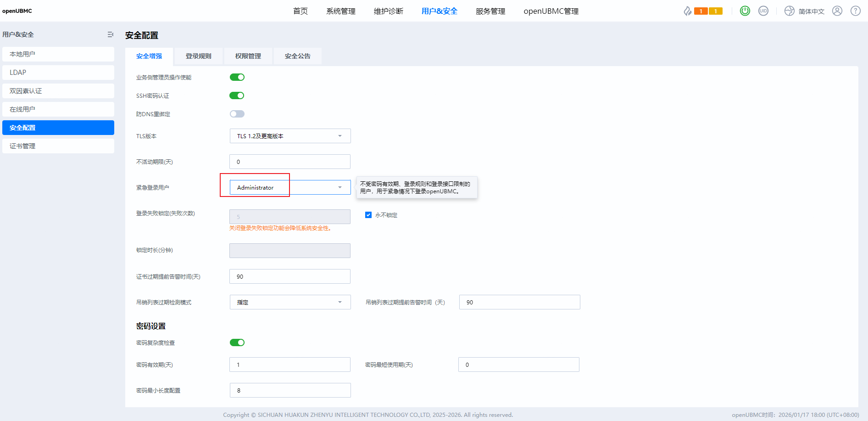
Task: Switch to the 登录规则 tab
Action: click(198, 56)
